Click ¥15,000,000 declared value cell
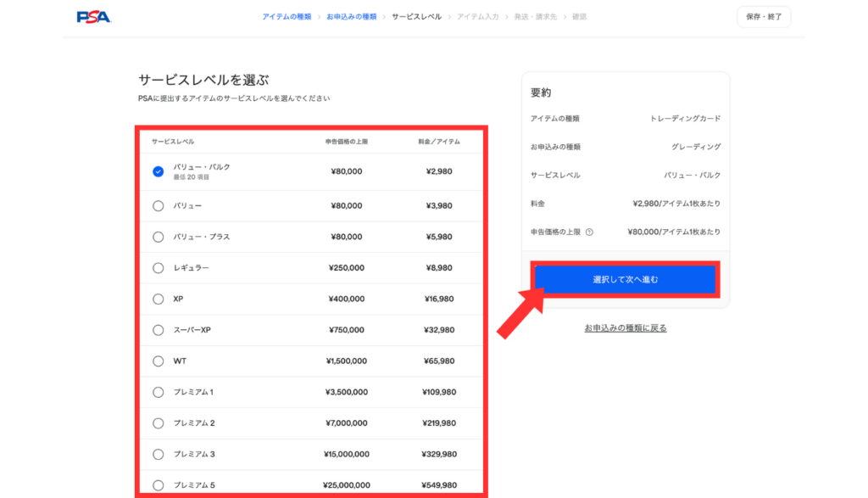 tap(347, 454)
